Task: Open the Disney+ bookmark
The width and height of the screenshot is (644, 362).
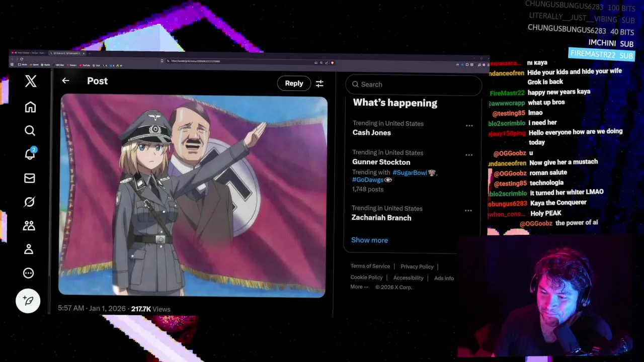Action: point(72,65)
